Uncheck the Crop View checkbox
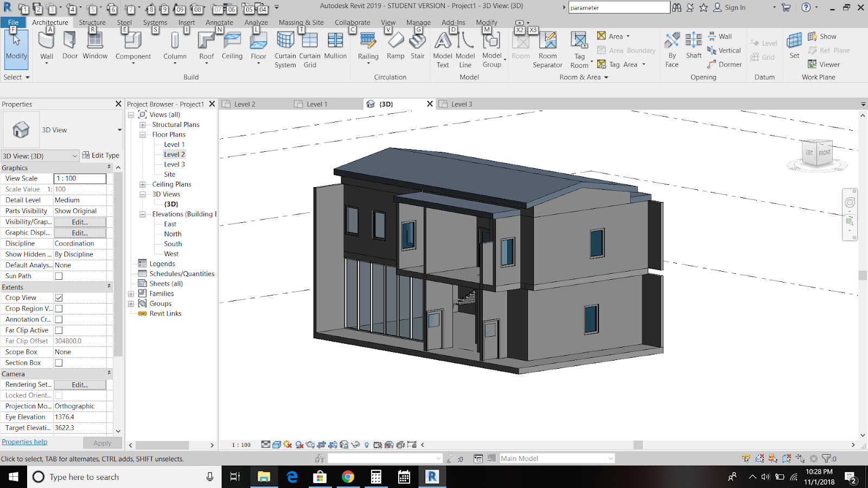868x488 pixels. coord(59,298)
